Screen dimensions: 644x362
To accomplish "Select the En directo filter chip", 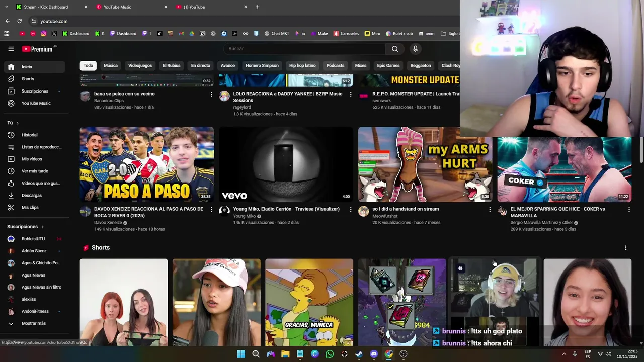I will pyautogui.click(x=200, y=66).
